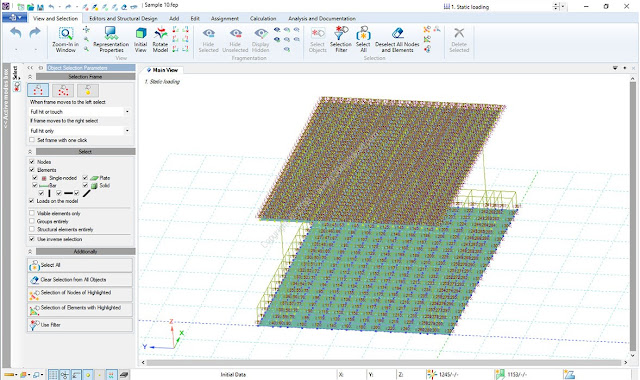Open Representation Properties

pyautogui.click(x=111, y=39)
